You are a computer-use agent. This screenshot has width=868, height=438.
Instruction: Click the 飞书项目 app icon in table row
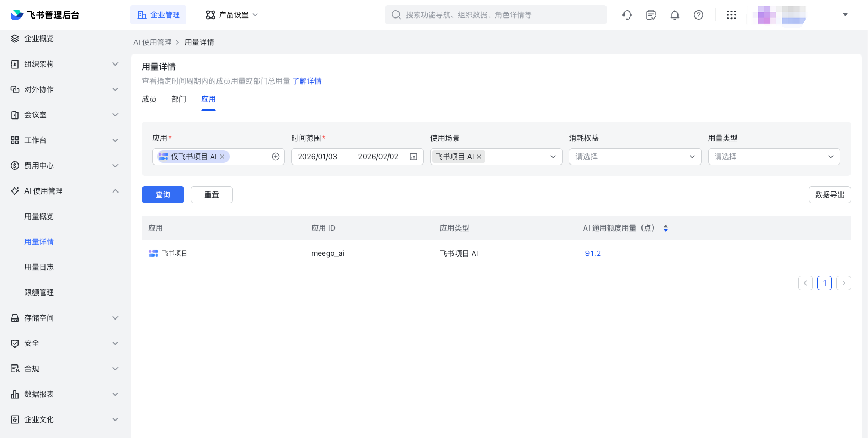153,253
